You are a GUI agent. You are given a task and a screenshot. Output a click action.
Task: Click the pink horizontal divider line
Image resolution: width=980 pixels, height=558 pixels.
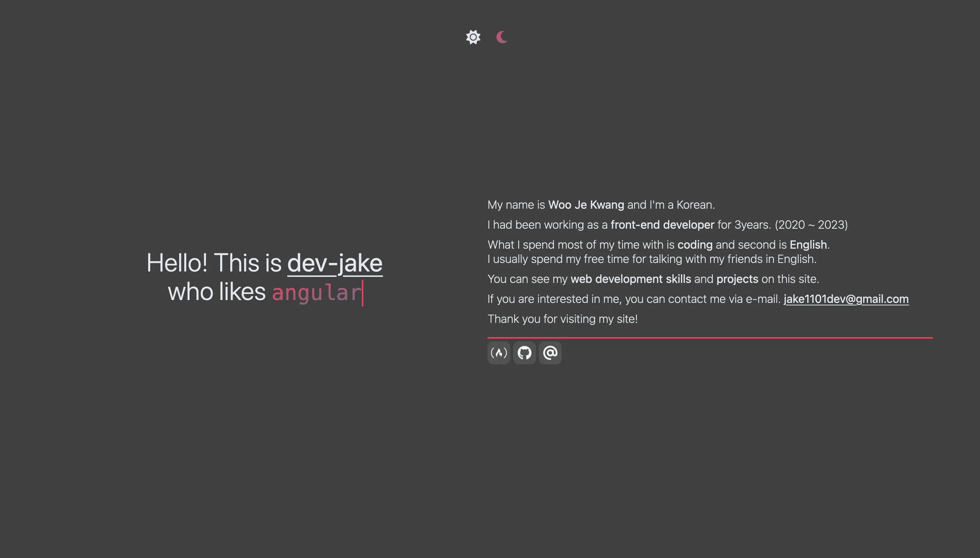709,338
